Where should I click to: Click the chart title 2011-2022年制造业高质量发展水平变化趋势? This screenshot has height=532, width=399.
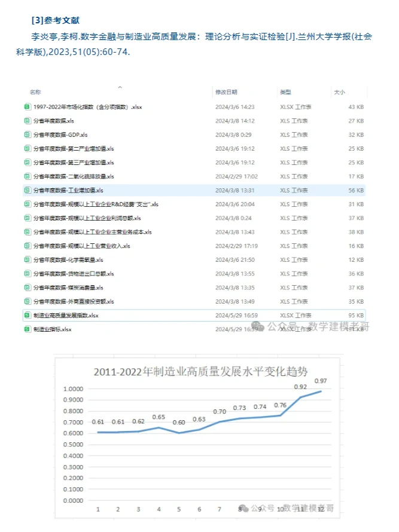pos(200,372)
